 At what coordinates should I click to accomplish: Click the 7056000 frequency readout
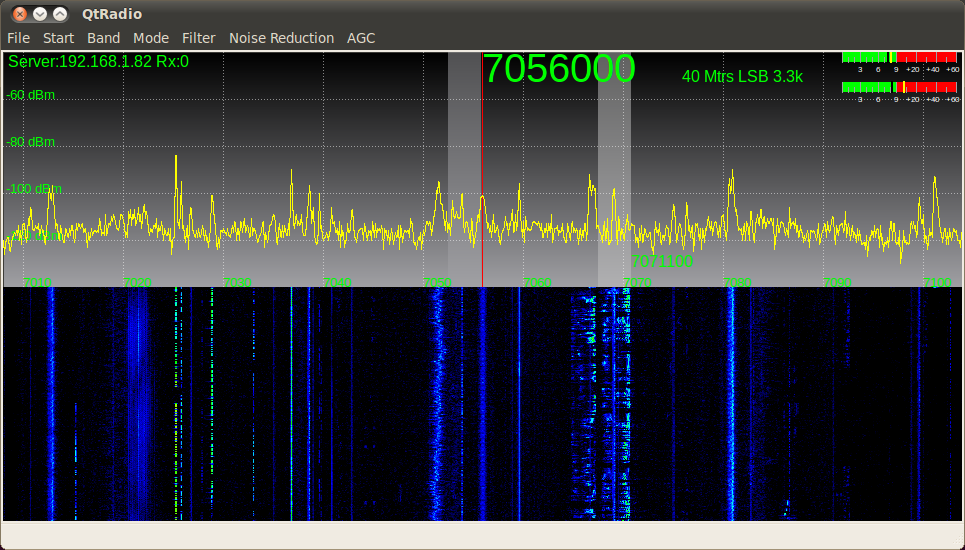558,69
